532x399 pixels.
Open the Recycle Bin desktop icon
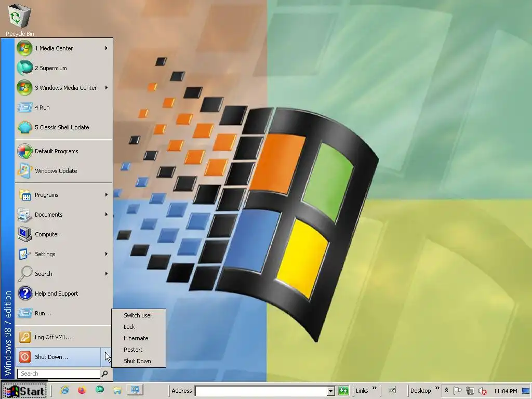click(20, 19)
